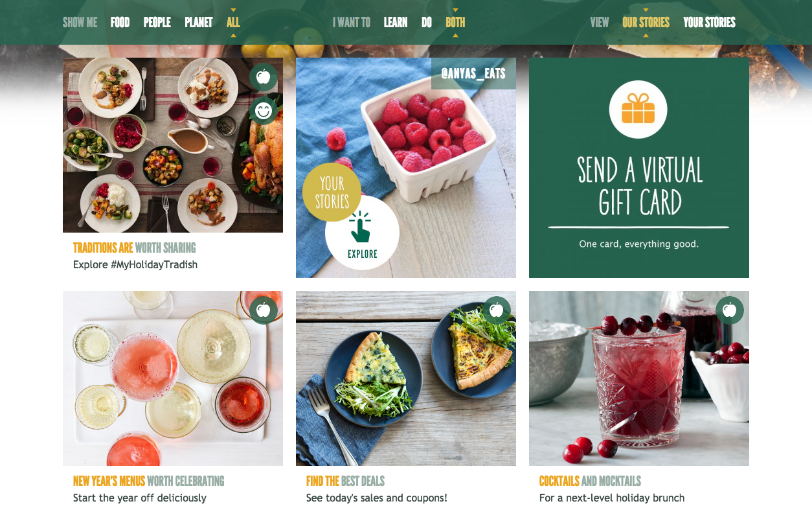Choose Learn under I Want To

[396, 22]
